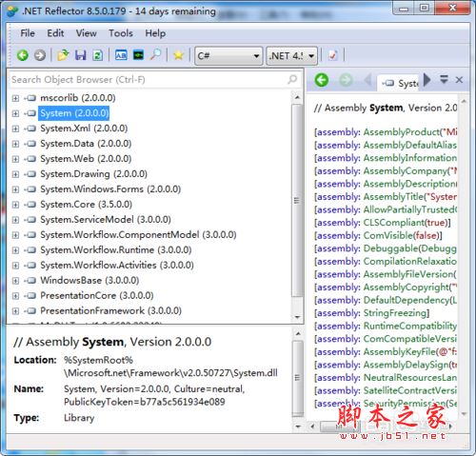Open the View menu
The height and width of the screenshot is (456, 476).
click(x=86, y=33)
